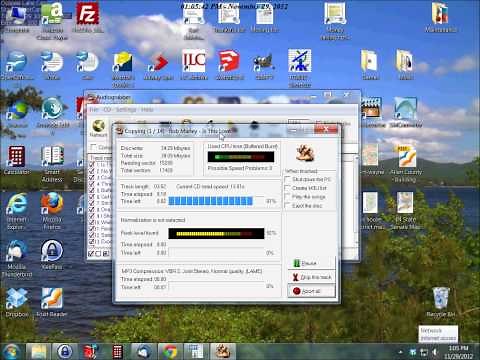Click the Audiograbber logo in copying dialog

coord(305,153)
